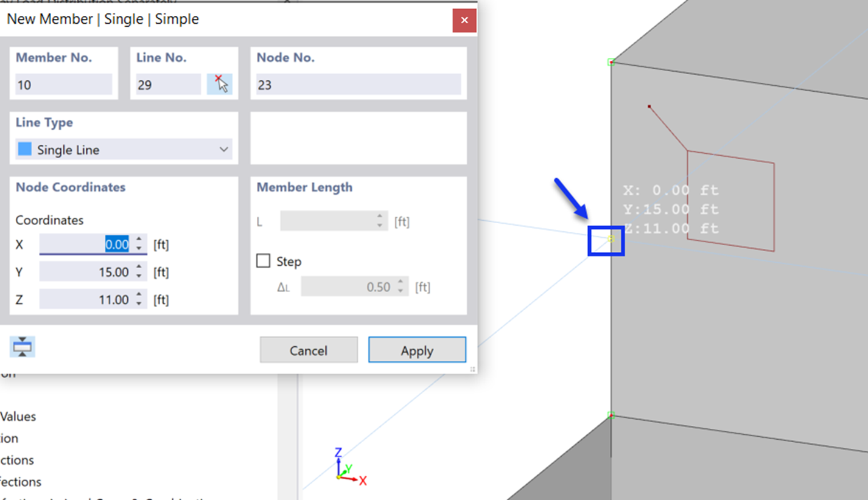The image size is (868, 500).
Task: Collapse the dialog with the bottom-left icon
Action: 22,345
